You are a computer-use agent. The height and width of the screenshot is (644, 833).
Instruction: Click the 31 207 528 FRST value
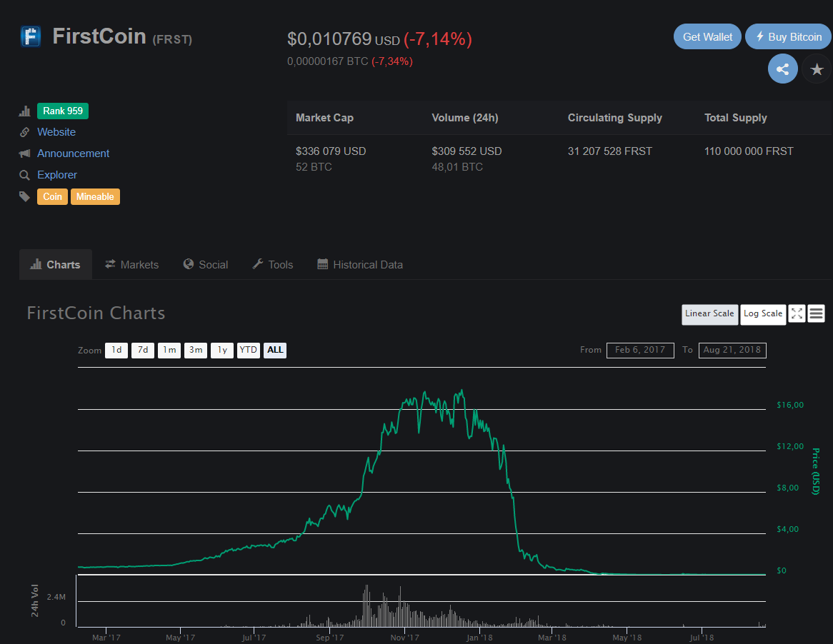coord(610,151)
